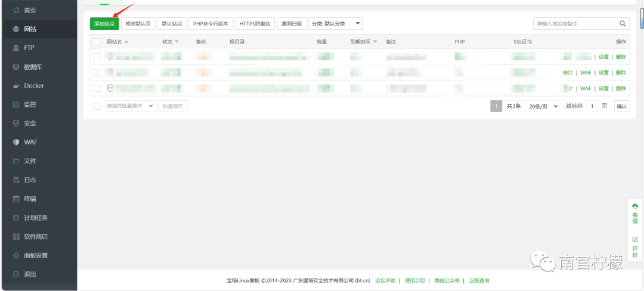The width and height of the screenshot is (644, 291).
Task: Open the 面板设置 gear icon
Action: [x=16, y=255]
